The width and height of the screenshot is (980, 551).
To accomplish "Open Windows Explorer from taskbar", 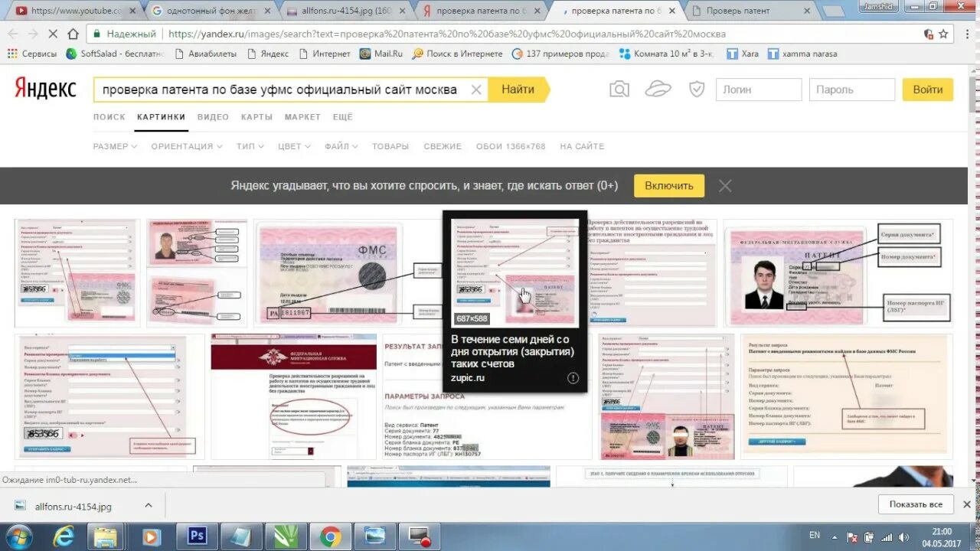I will tap(106, 536).
